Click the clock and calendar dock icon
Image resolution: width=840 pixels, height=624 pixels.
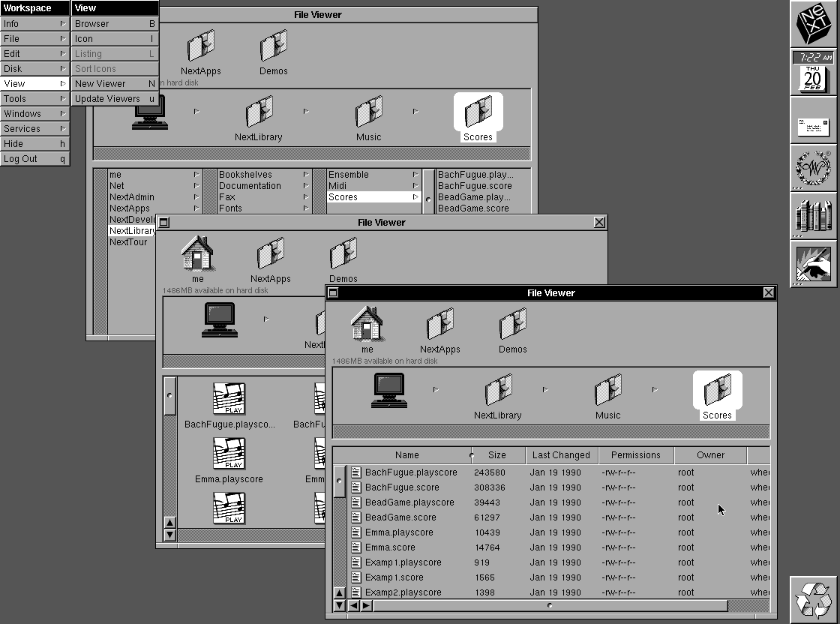coord(813,72)
